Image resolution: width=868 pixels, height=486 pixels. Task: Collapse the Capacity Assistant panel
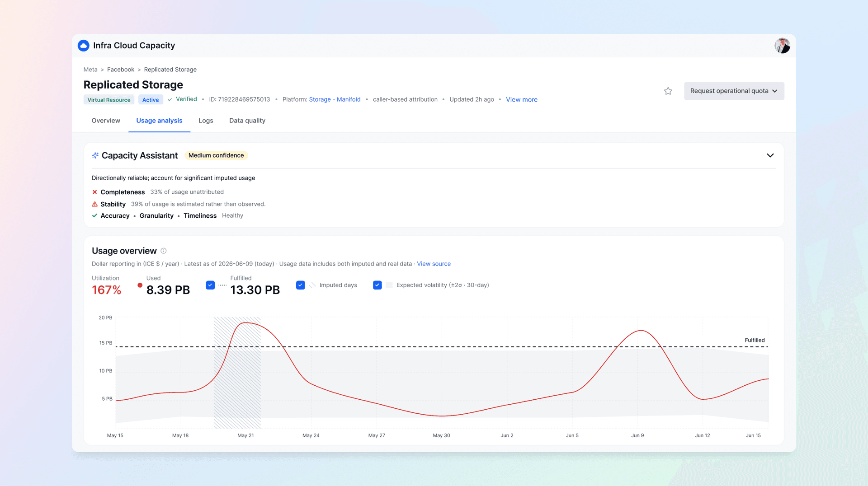point(770,155)
